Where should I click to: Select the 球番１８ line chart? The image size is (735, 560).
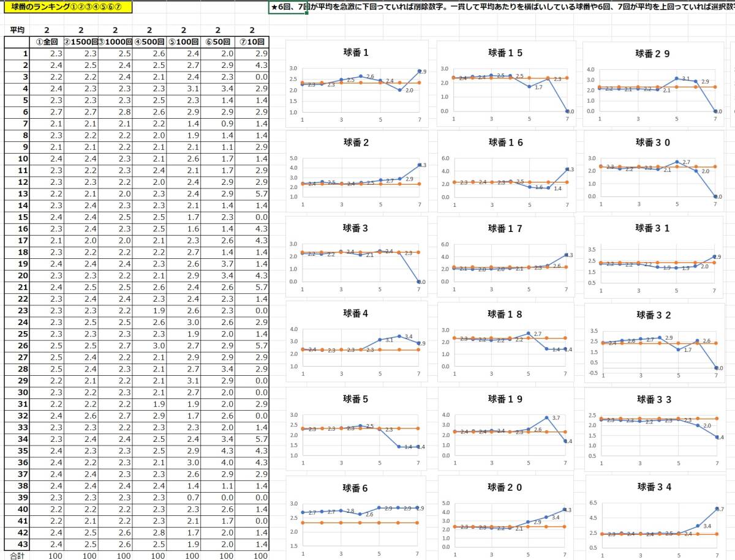point(506,342)
